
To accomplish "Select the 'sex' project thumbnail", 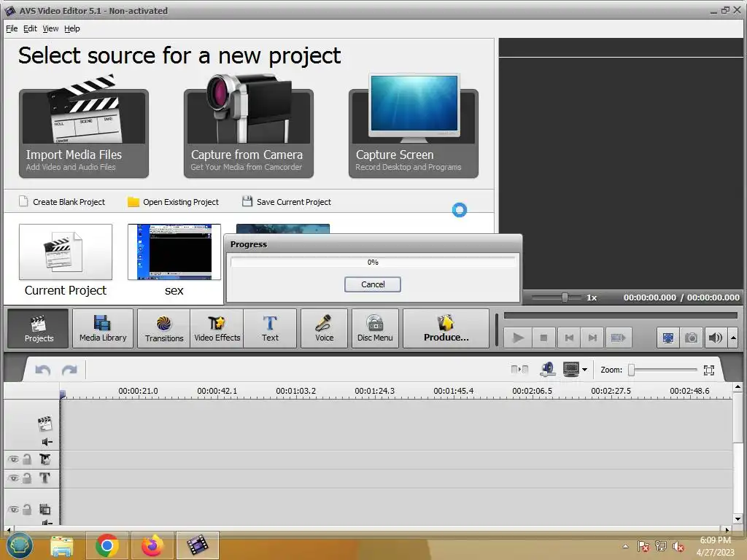I will pos(174,252).
